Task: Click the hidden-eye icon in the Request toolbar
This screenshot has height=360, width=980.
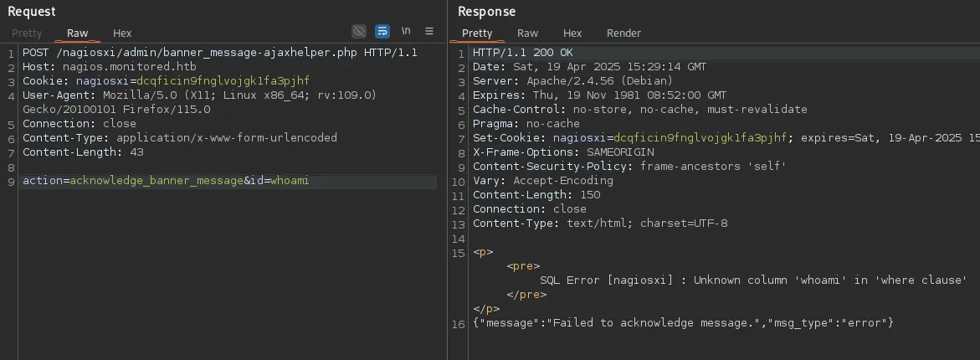Action: [359, 32]
